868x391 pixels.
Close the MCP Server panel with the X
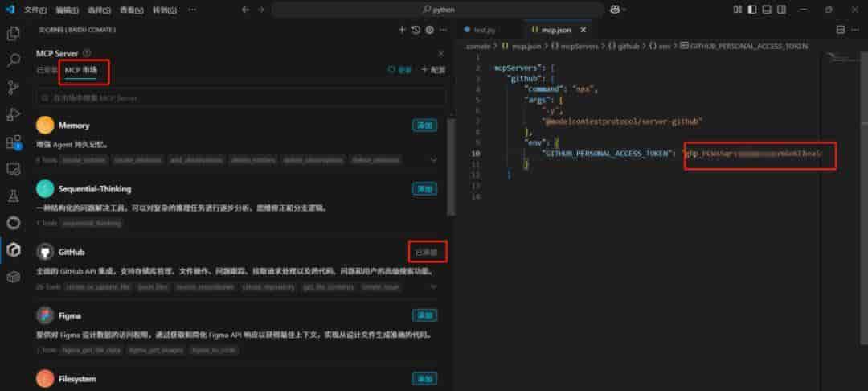tap(440, 54)
